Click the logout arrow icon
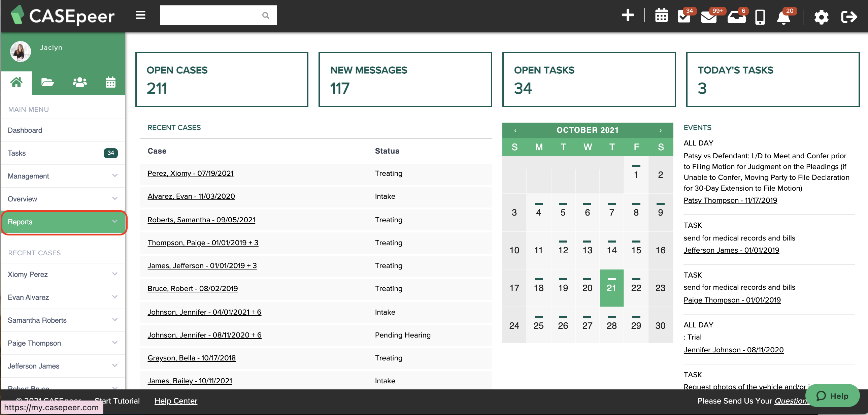Image resolution: width=868 pixels, height=415 pixels. (848, 17)
